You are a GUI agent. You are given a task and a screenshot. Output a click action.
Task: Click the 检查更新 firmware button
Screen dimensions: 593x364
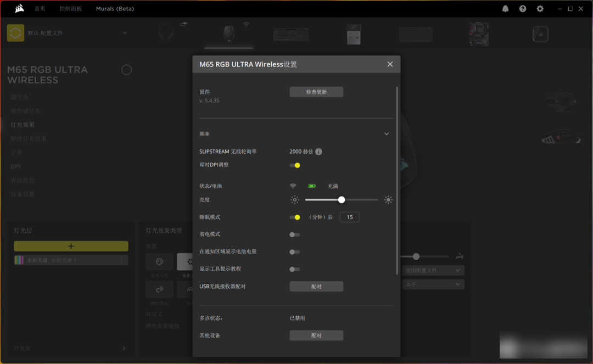tap(316, 92)
